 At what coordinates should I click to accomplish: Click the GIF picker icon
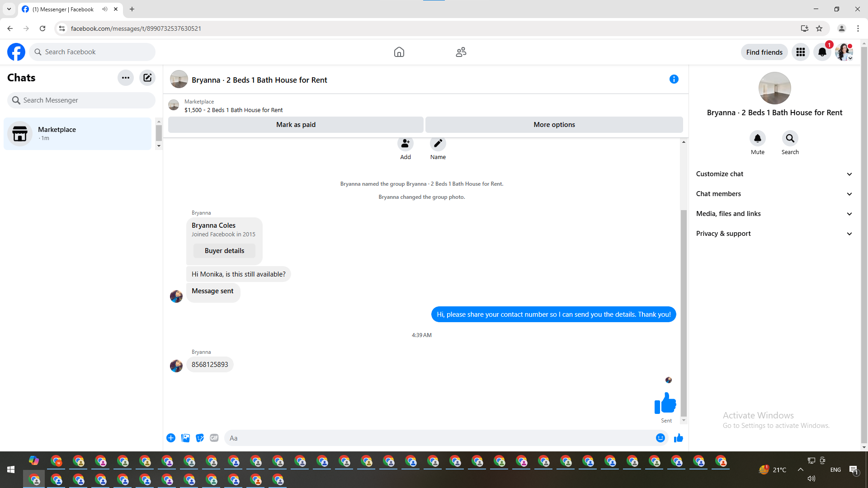214,438
